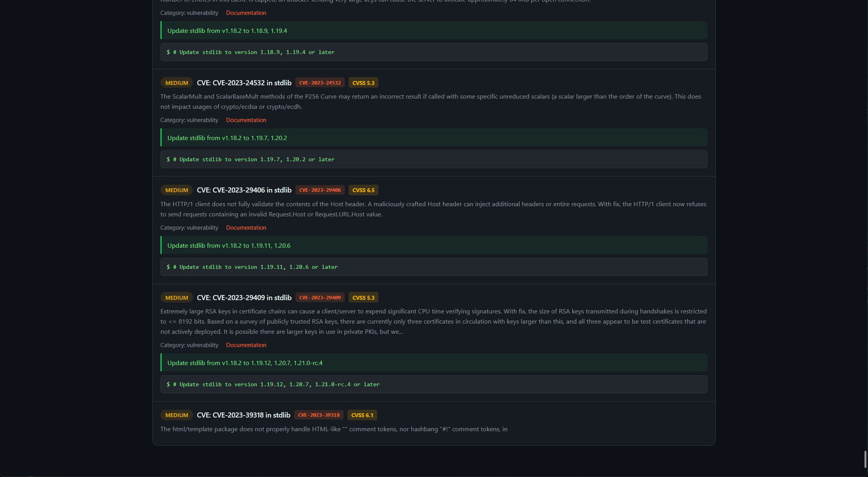Open Documentation link under CVE-2023-29409
Image resolution: width=868 pixels, height=477 pixels.
(x=246, y=345)
